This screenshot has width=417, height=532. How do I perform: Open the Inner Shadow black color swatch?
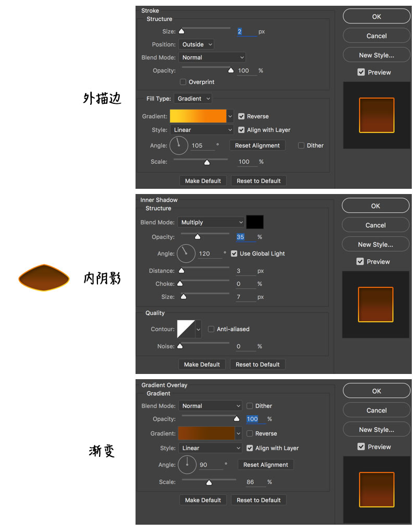click(x=255, y=222)
